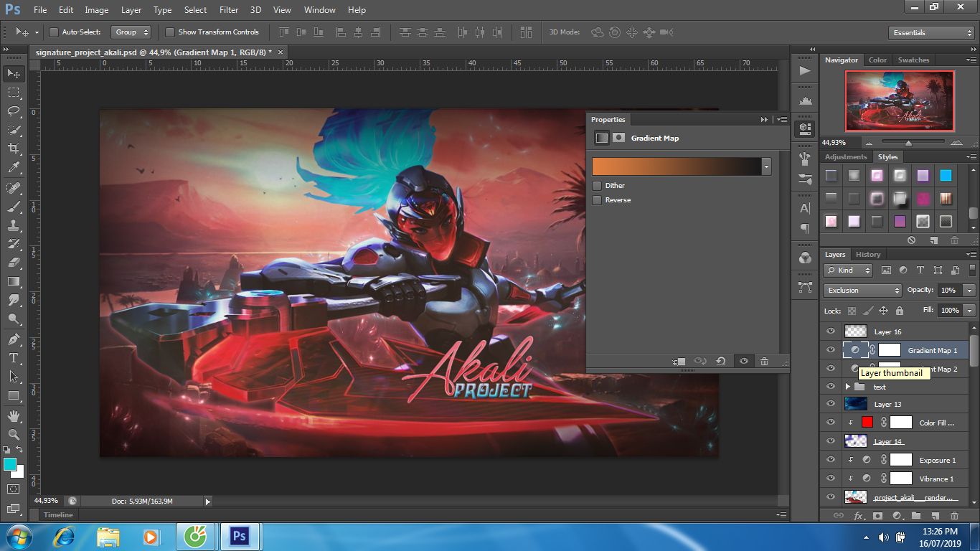
Task: Select the Eyedropper tool
Action: (14, 167)
